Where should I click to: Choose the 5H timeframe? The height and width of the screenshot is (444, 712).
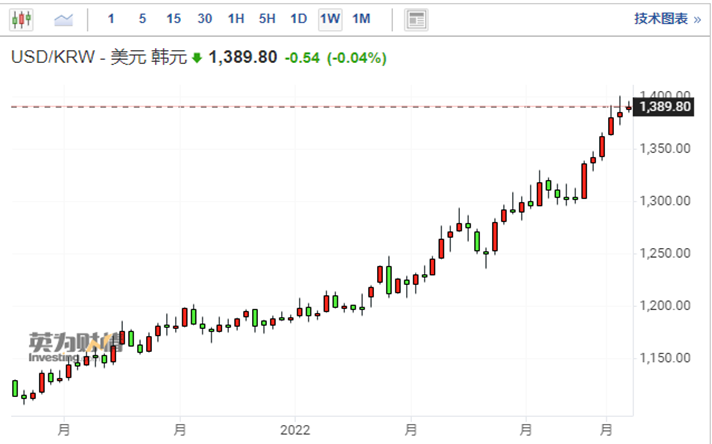click(x=267, y=19)
